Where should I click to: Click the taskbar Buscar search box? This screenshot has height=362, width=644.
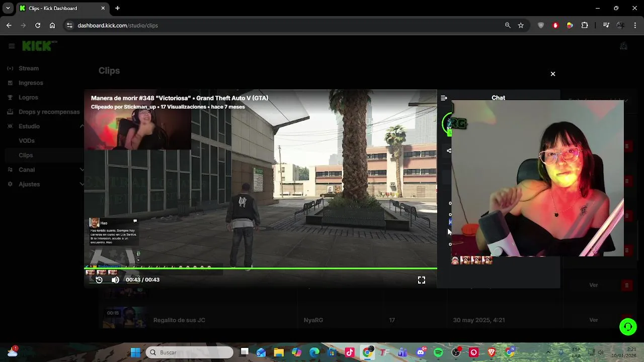coord(190,352)
